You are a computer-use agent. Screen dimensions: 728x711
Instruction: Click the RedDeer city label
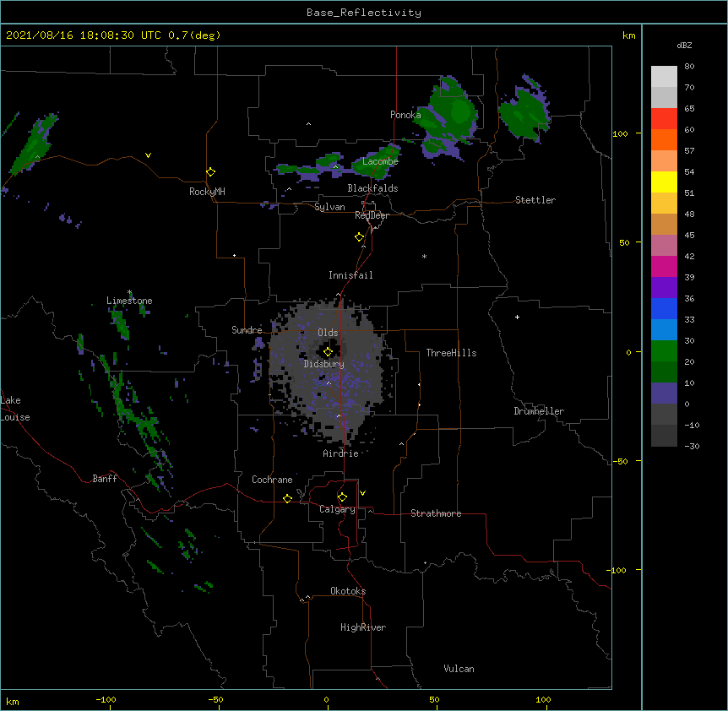[x=372, y=215]
